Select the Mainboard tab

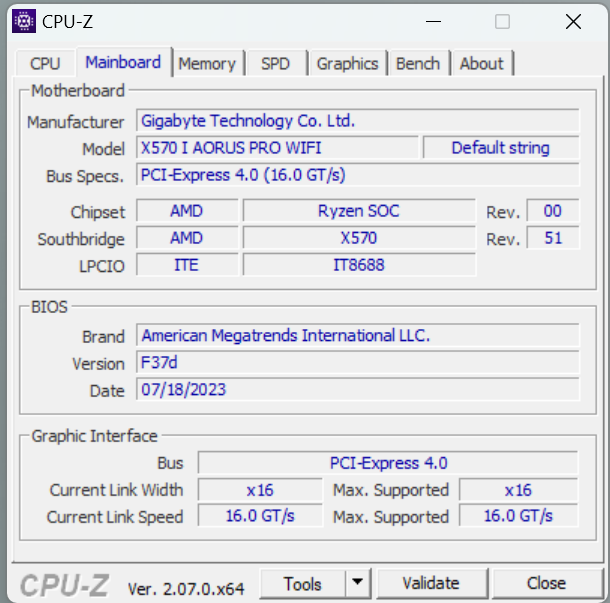123,62
